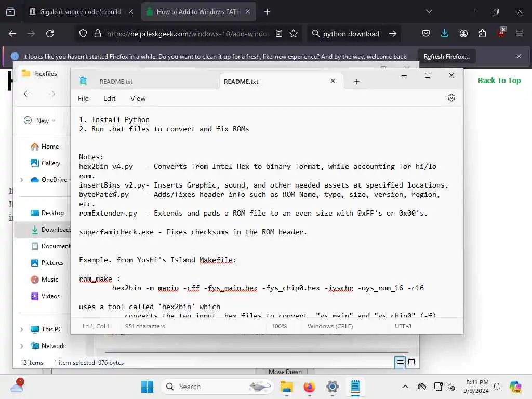Add a new Notepad tab

(x=356, y=82)
